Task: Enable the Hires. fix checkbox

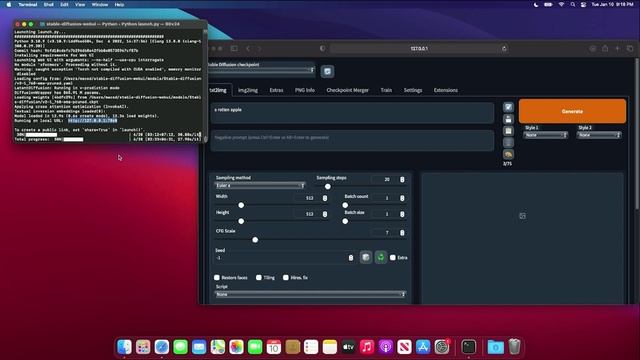Action: 286,278
